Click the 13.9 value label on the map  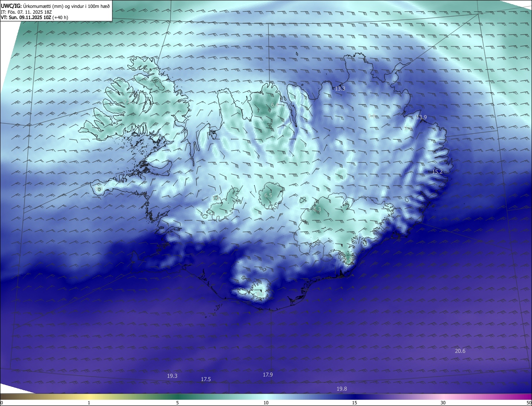(x=421, y=117)
